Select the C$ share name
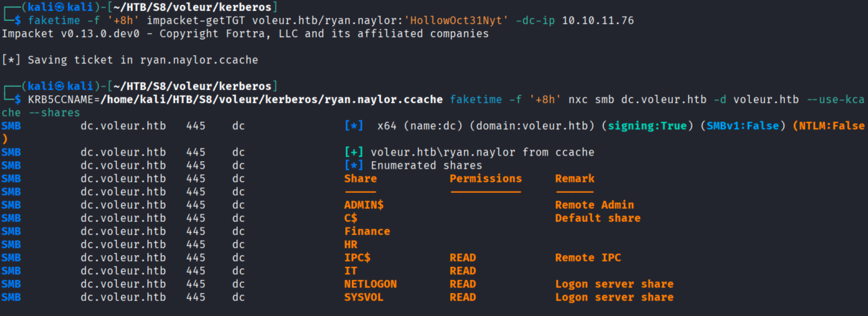The height and width of the screenshot is (316, 868). tap(351, 218)
